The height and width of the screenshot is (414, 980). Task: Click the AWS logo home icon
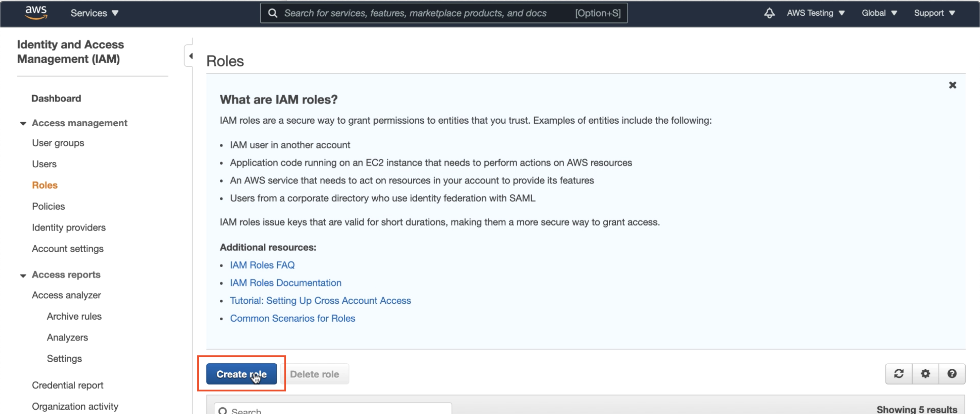pos(36,12)
